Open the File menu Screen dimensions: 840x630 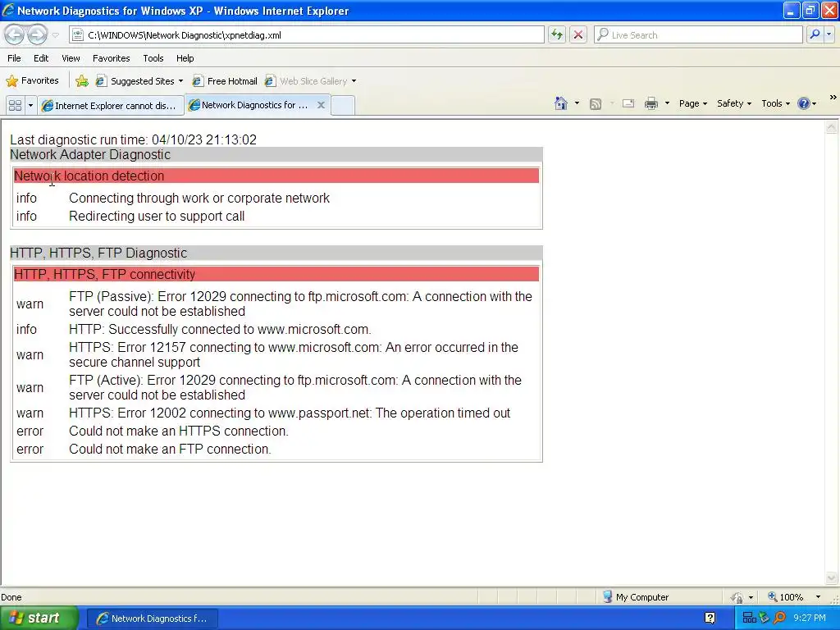(14, 58)
